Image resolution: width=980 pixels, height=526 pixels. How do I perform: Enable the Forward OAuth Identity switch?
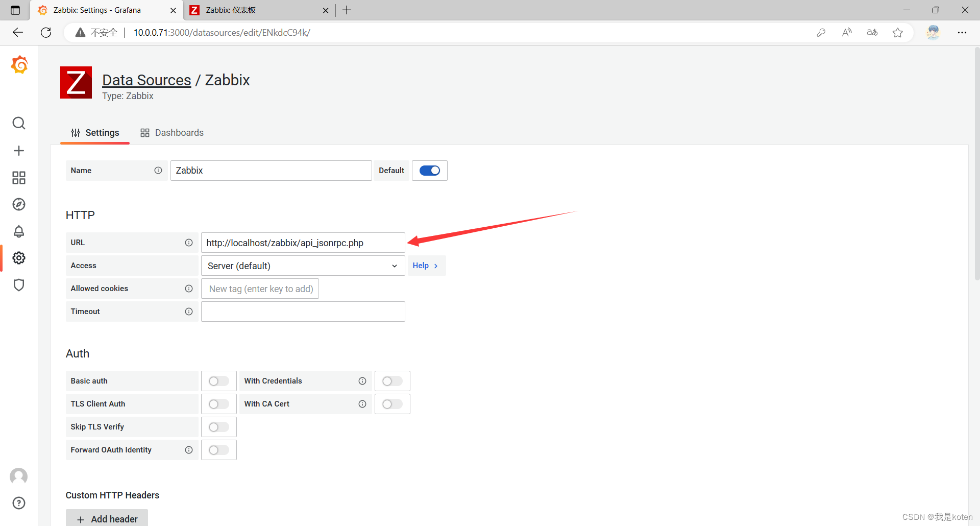click(219, 450)
